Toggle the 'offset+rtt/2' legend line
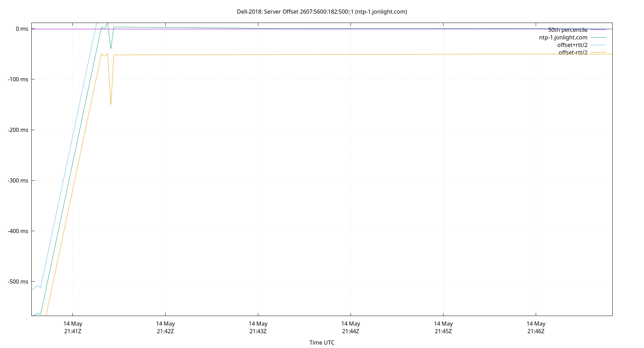The height and width of the screenshot is (348, 644). click(572, 45)
